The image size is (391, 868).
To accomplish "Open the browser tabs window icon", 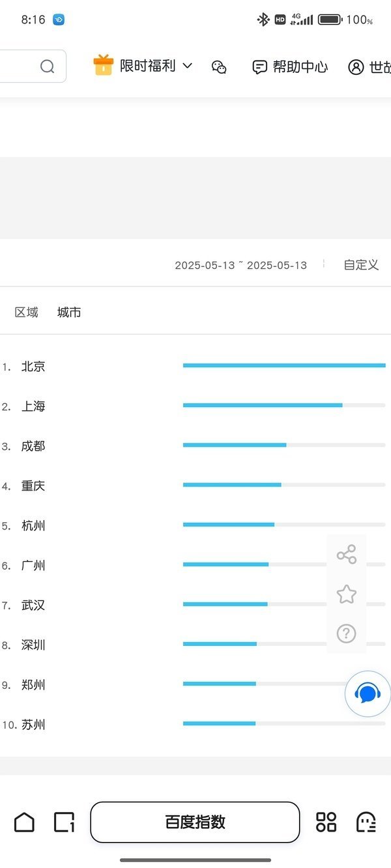I will tap(64, 822).
